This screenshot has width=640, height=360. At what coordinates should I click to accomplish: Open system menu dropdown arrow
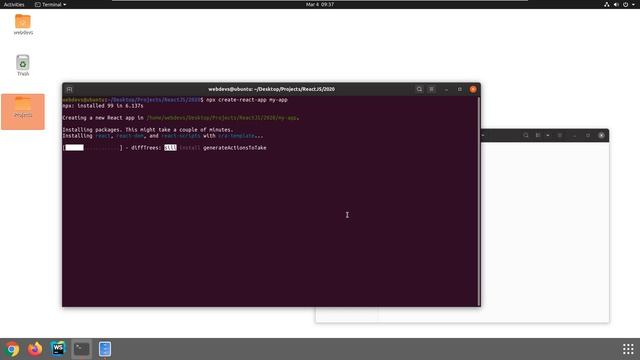click(x=633, y=4)
